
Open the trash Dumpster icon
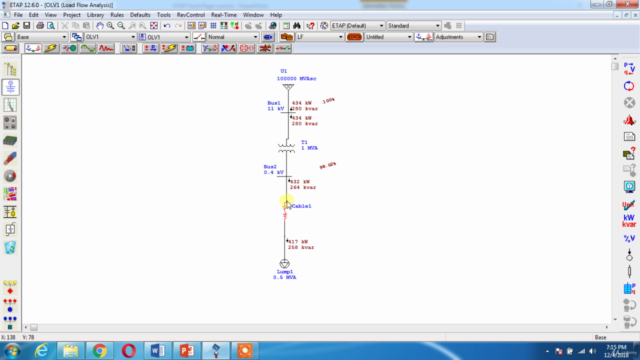point(10,247)
